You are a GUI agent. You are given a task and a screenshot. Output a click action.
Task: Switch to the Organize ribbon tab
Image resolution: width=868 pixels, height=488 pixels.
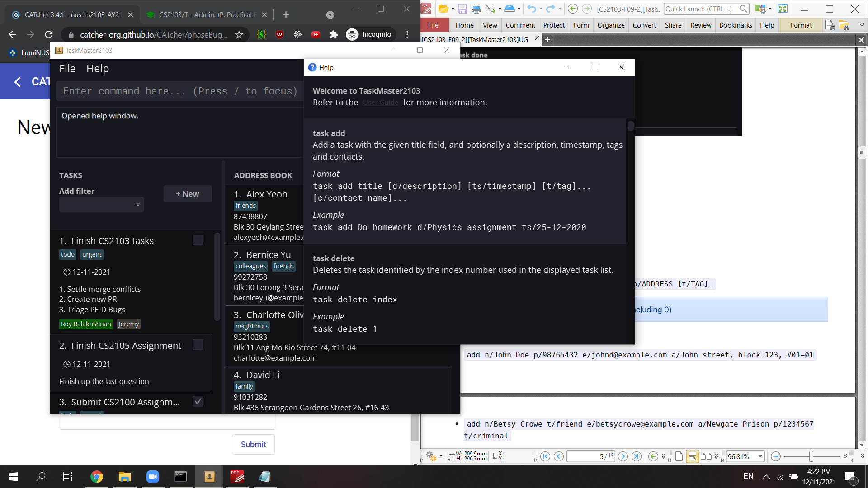[611, 25]
